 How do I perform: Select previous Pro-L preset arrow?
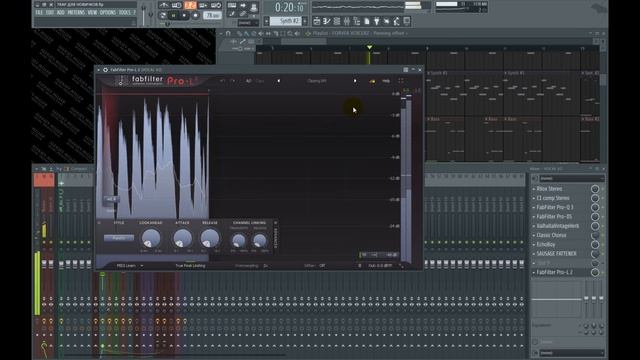[x=279, y=81]
